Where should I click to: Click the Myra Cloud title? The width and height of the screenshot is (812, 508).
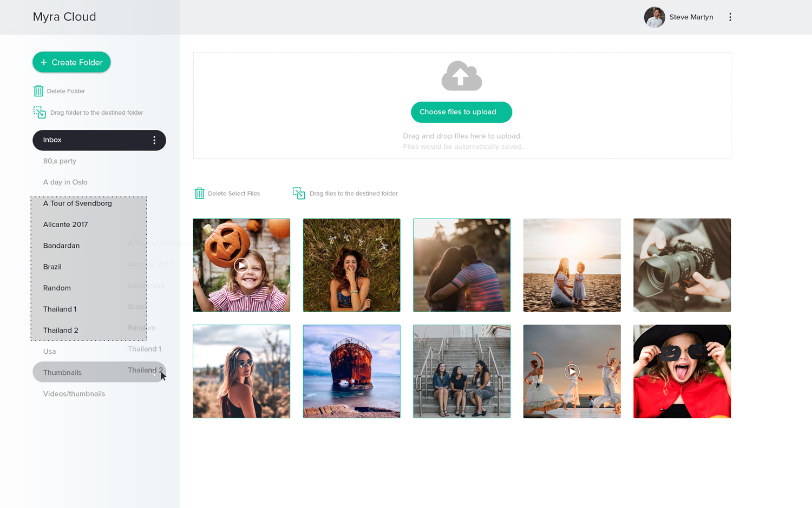coord(64,17)
